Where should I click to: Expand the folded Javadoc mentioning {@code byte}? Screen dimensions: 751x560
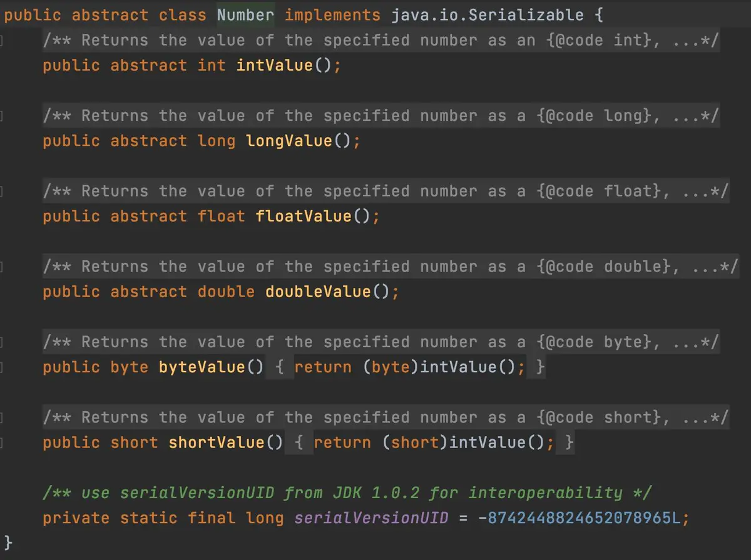(x=381, y=342)
